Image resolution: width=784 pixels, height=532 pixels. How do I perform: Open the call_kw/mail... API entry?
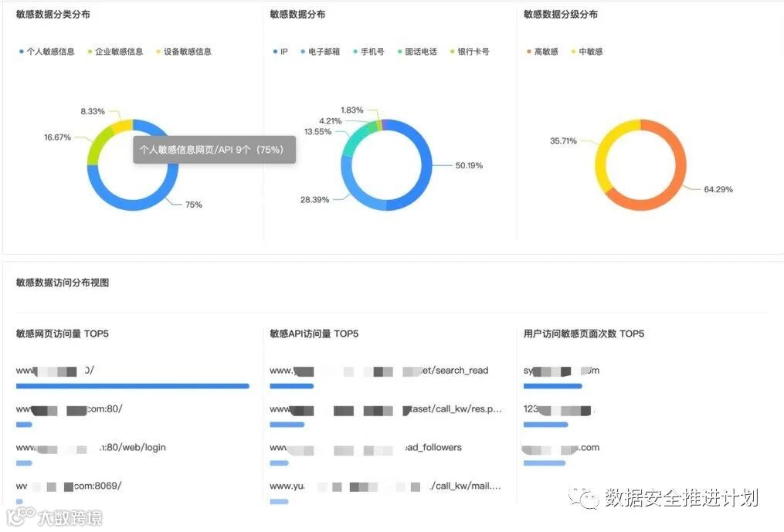coord(385,486)
